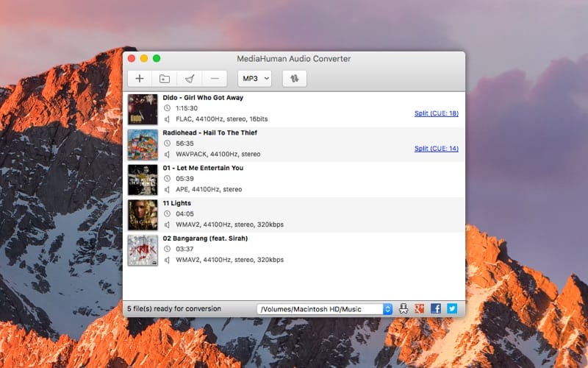Click the clock icon beside 03:37

[x=167, y=249]
